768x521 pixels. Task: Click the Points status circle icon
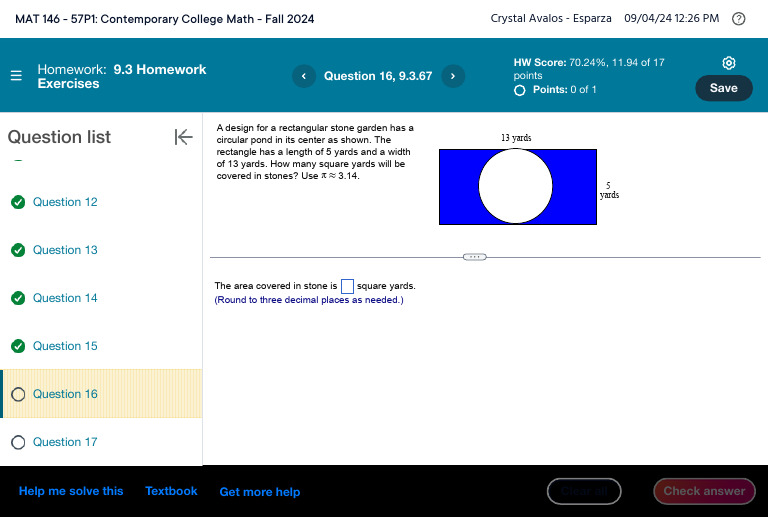(520, 90)
